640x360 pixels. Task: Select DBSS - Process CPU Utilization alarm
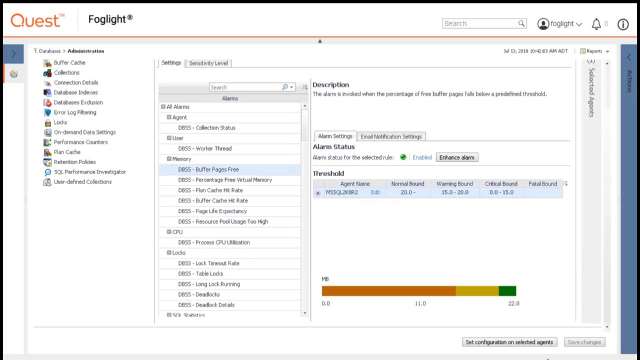(230, 242)
